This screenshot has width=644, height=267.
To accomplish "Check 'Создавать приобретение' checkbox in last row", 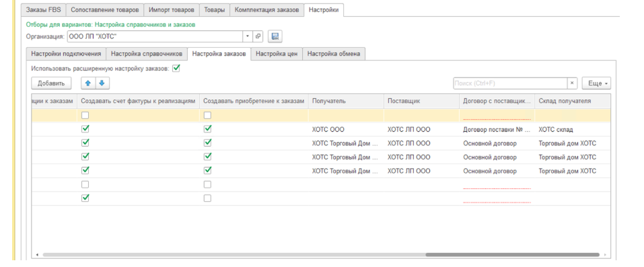I will tap(207, 198).
